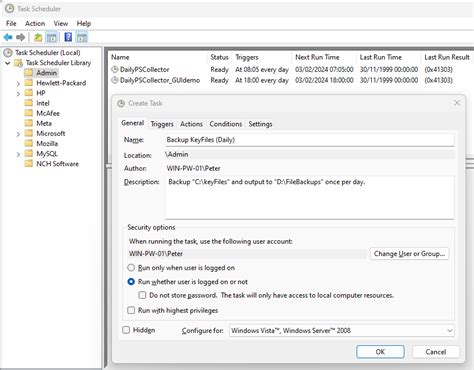Tick the Hidden checkbox
The height and width of the screenshot is (370, 474).
126,330
